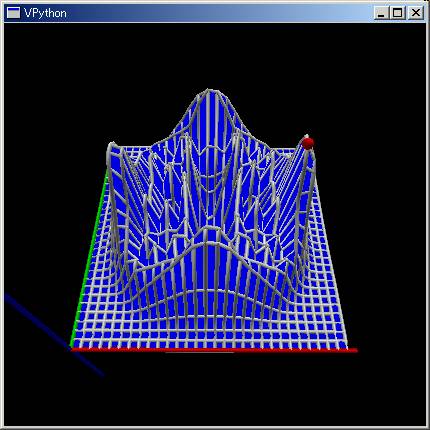Click the VPython window system icon
430x430 pixels.
[x=13, y=13]
